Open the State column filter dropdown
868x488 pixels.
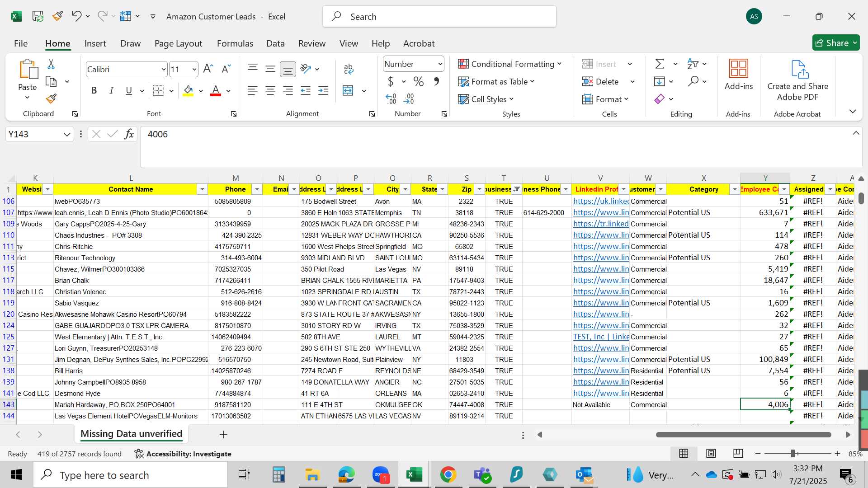[x=443, y=189]
